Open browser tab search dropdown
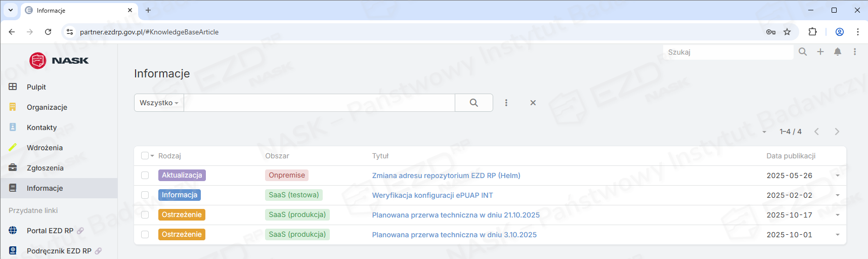The image size is (868, 259). [10, 10]
